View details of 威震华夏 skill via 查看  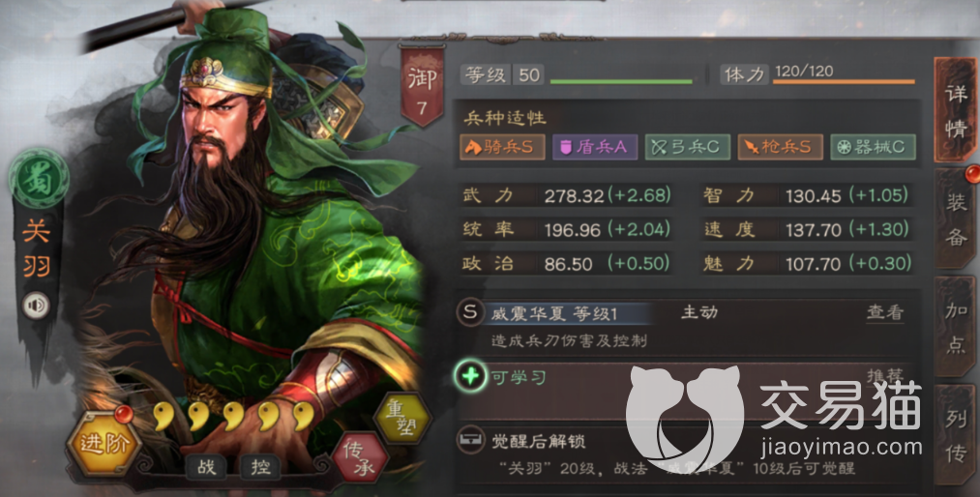tap(885, 312)
